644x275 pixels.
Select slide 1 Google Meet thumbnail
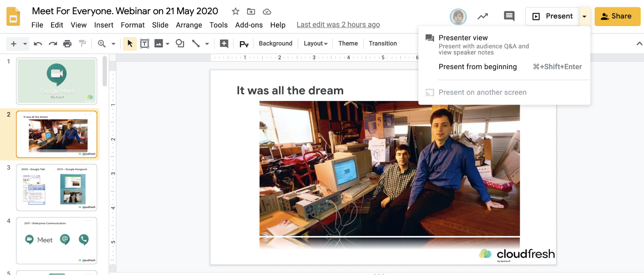[x=57, y=81]
